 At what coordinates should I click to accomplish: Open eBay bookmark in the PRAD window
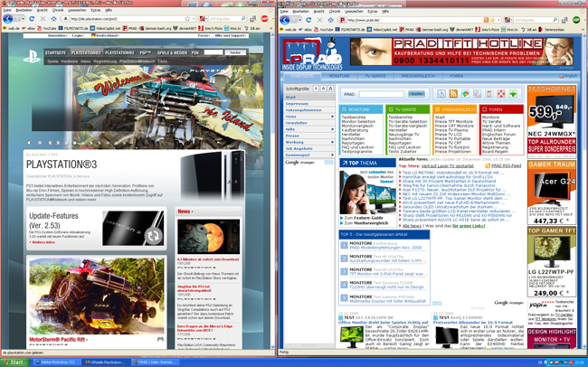(x=305, y=29)
